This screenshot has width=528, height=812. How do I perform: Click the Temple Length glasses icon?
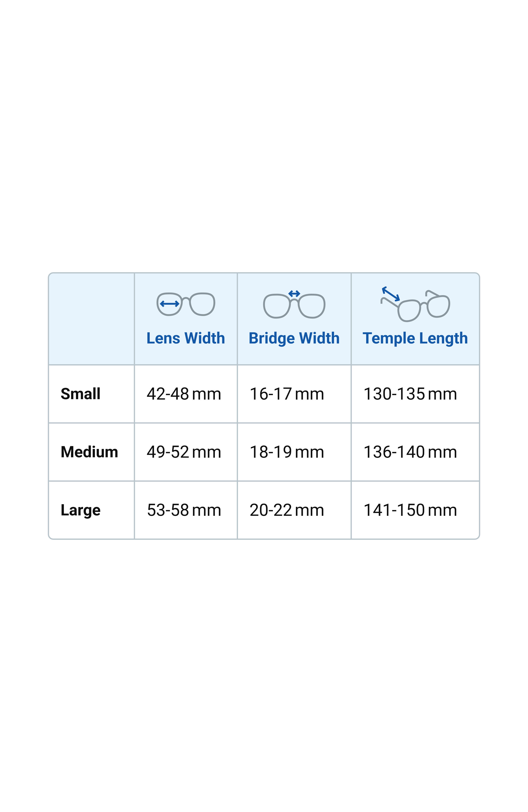pos(415,304)
